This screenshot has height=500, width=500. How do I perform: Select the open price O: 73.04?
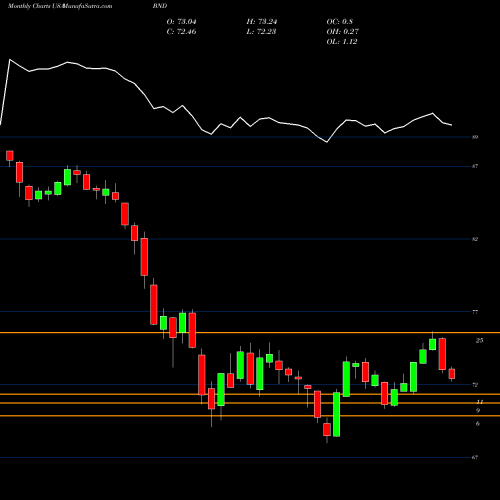point(182,22)
